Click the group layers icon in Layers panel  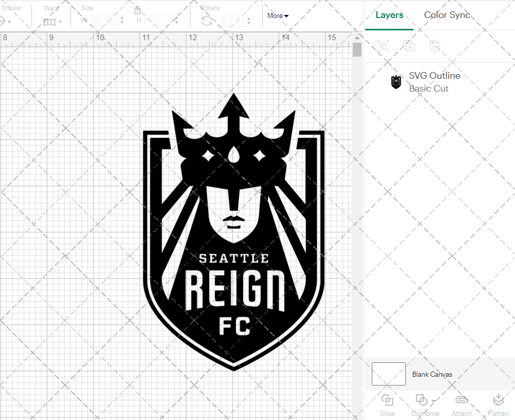click(383, 46)
